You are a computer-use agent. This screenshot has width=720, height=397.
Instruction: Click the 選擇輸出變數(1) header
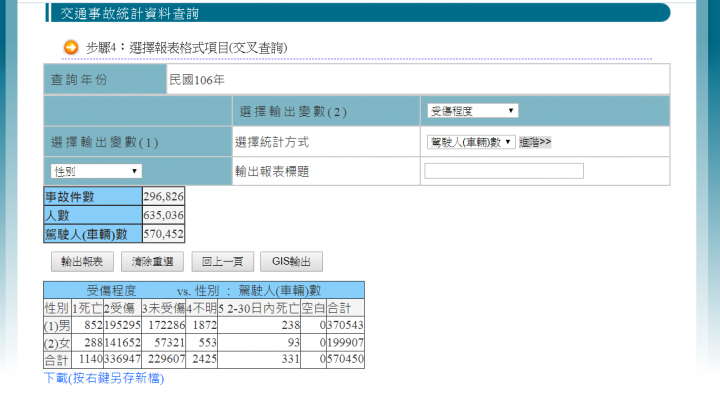point(138,142)
